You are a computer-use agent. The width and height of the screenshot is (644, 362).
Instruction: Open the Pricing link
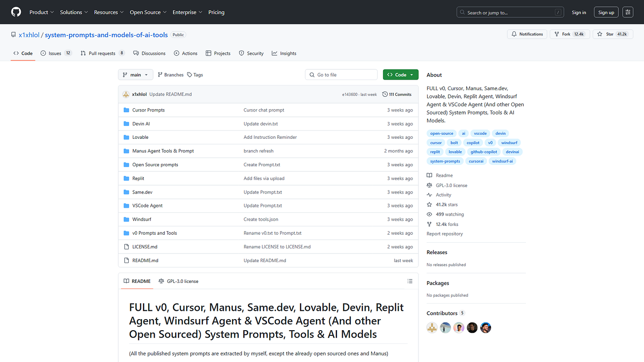point(216,12)
